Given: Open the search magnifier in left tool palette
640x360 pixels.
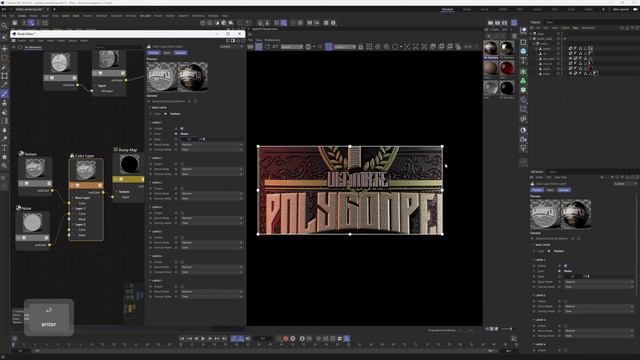Looking at the screenshot, I should click(x=4, y=26).
